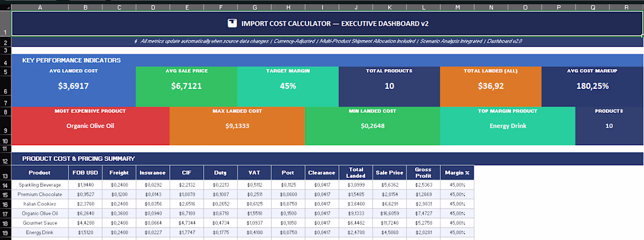Click the Freight header cell
Viewport: 644px width, 240px height.
click(x=119, y=173)
